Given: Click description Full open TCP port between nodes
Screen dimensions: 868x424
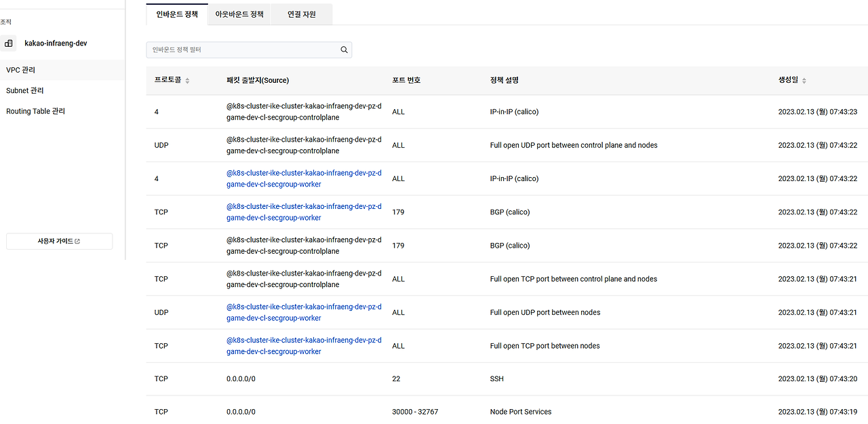Looking at the screenshot, I should click(545, 346).
